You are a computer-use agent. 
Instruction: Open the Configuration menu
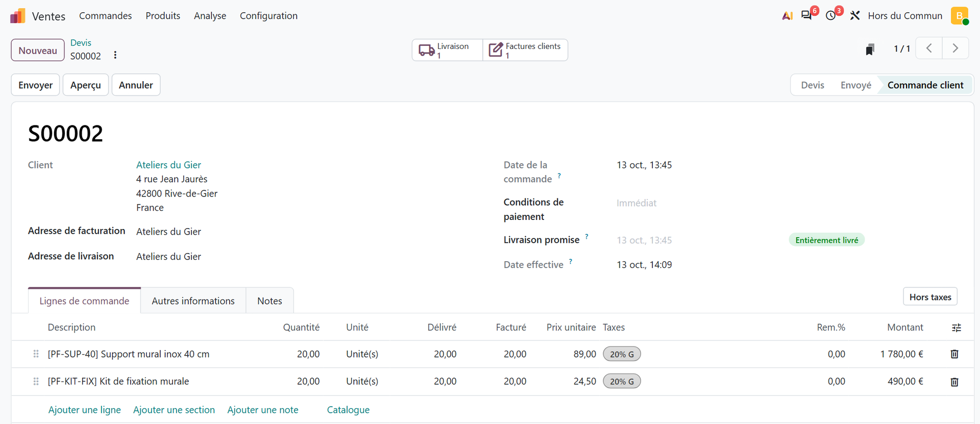[268, 16]
